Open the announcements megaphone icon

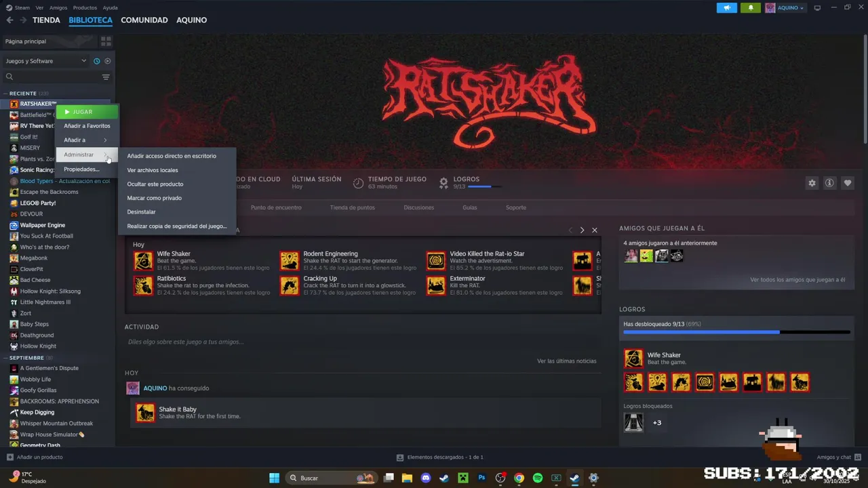tap(727, 8)
